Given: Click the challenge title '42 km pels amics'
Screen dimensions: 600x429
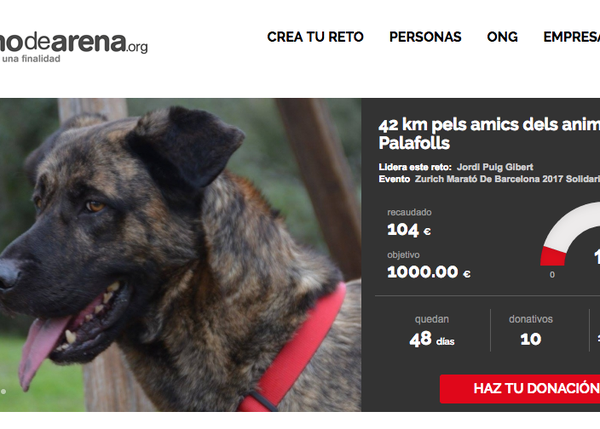Looking at the screenshot, I should pyautogui.click(x=489, y=134).
